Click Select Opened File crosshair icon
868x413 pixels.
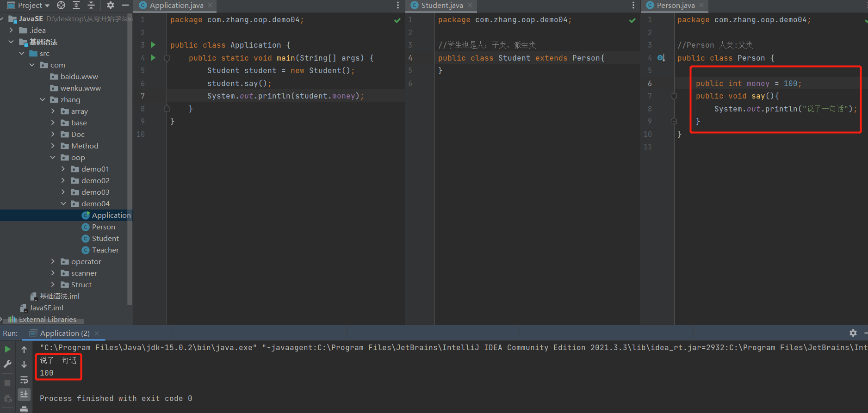pos(61,5)
